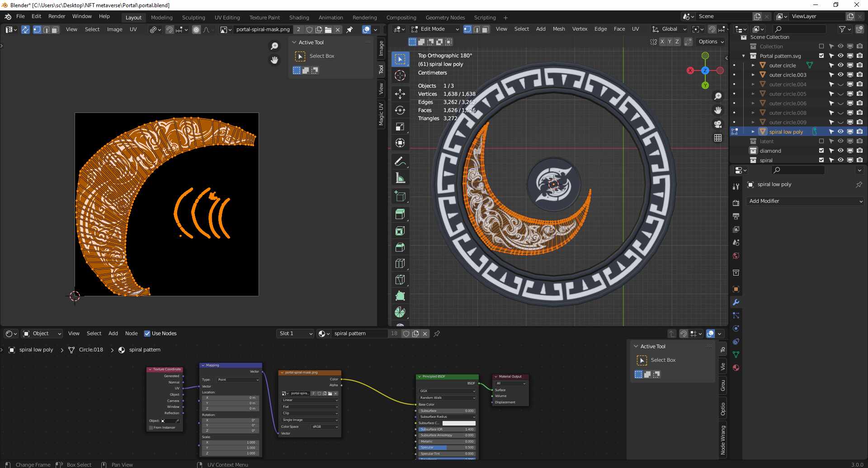Screen dimensions: 868x468
Task: Collapse Portal pattern.svg collection
Action: pyautogui.click(x=744, y=56)
